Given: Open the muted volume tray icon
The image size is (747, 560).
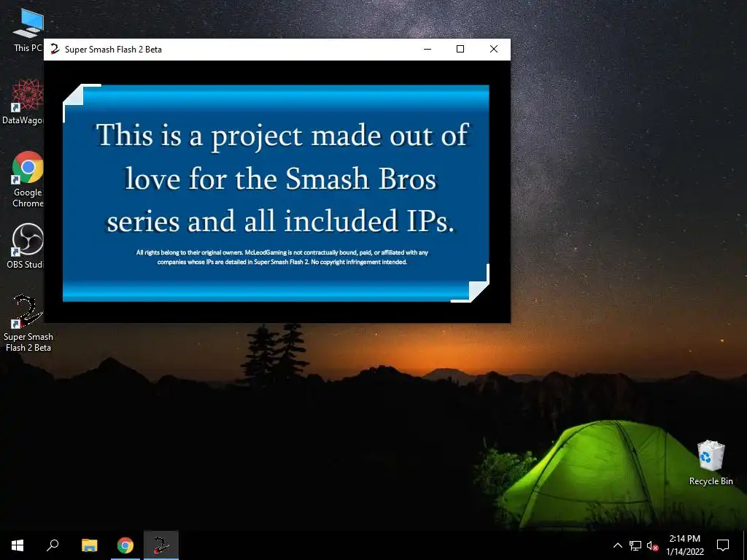Looking at the screenshot, I should [x=652, y=545].
